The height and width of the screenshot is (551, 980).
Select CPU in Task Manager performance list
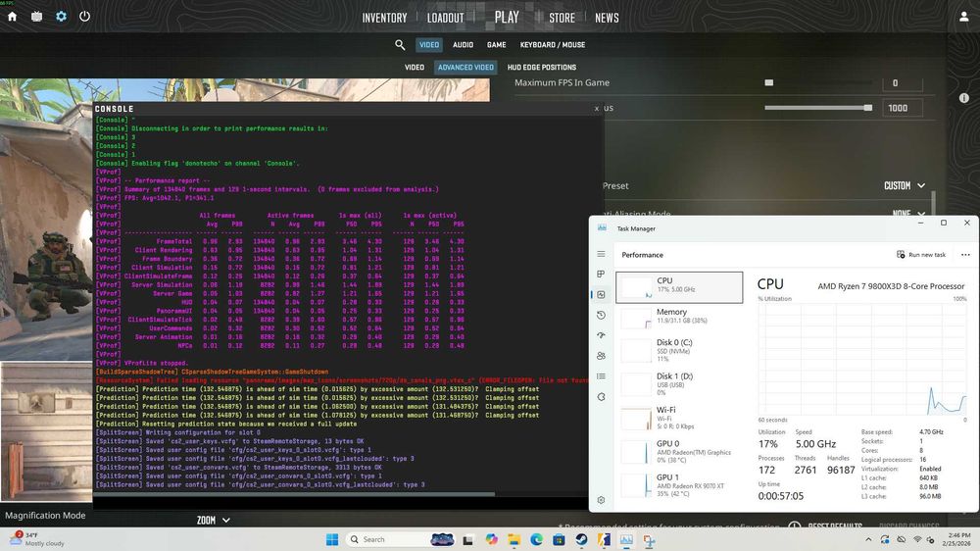point(679,287)
